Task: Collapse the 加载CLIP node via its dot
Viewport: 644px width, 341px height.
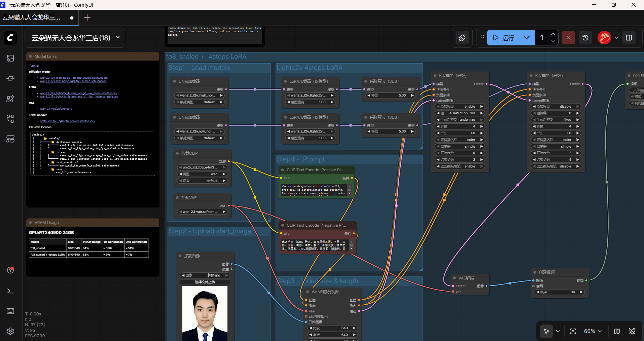Action: click(177, 153)
